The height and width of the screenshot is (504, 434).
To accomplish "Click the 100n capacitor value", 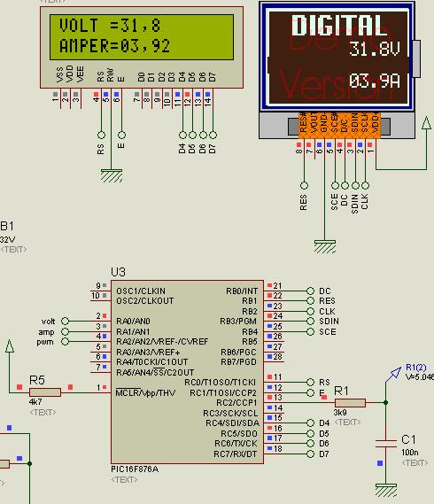I will coord(410,453).
